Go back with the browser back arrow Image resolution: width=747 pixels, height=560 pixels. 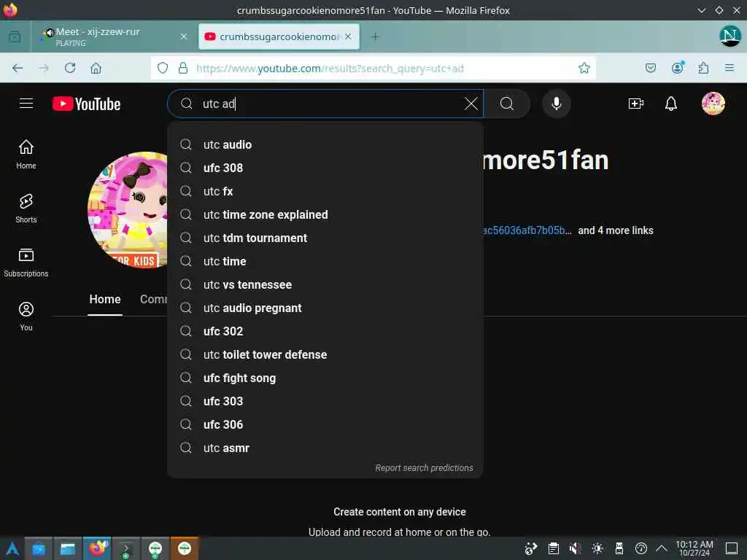click(x=18, y=68)
